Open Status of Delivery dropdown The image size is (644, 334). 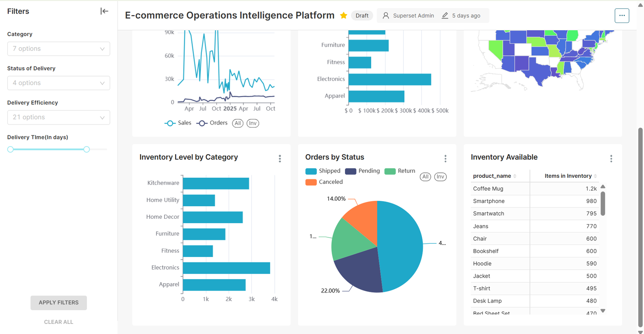click(x=58, y=83)
